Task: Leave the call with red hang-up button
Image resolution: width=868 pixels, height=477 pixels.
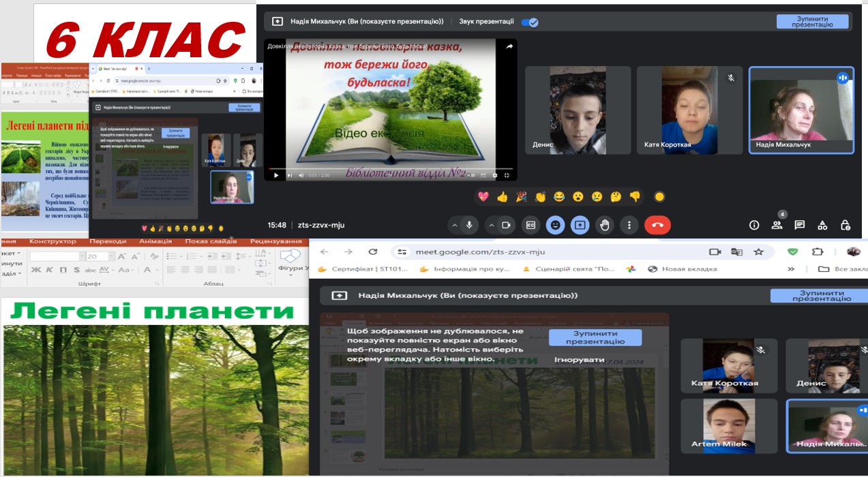Action: point(658,225)
